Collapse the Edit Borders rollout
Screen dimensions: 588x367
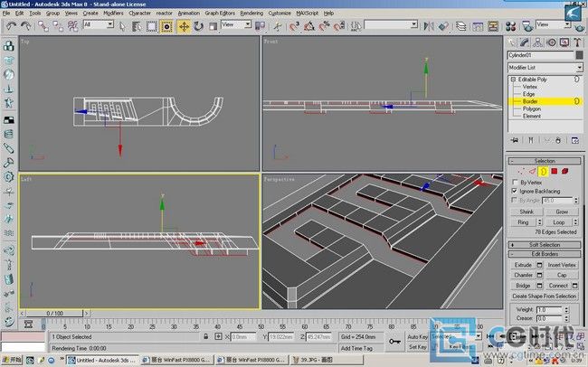[545, 254]
